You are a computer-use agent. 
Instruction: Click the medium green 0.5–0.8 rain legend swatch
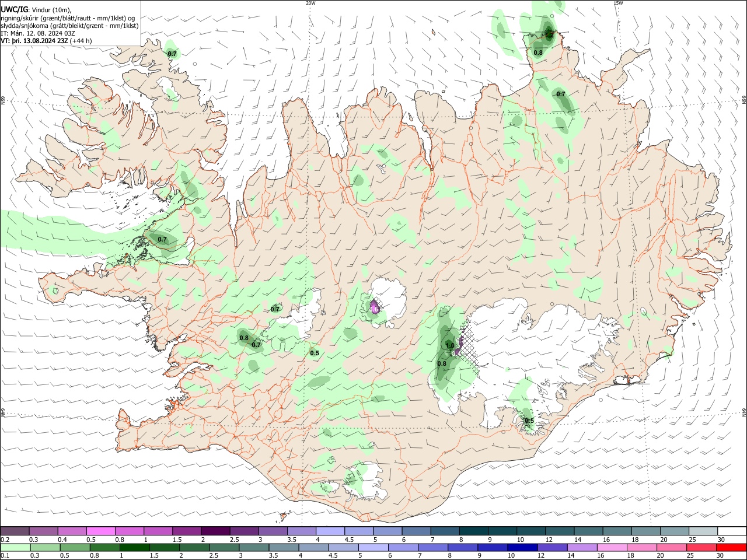click(x=75, y=547)
